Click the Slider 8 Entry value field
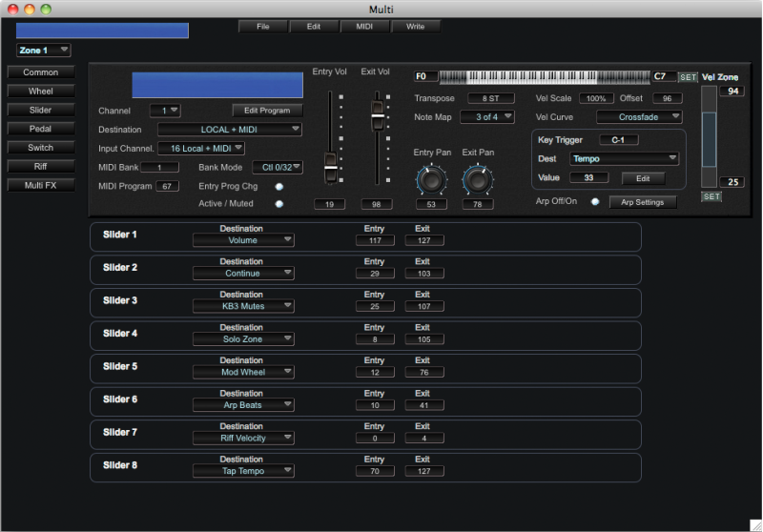This screenshot has width=763, height=532. click(374, 470)
